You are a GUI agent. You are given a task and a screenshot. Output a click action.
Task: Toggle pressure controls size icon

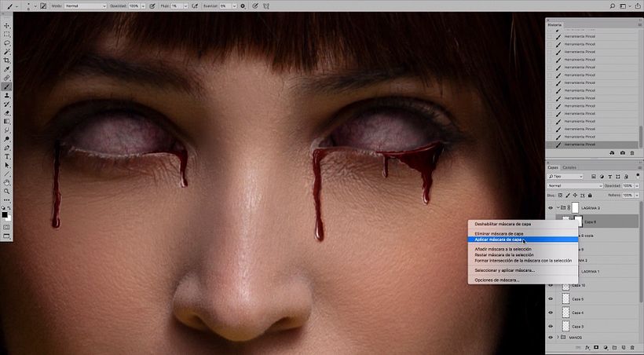255,6
